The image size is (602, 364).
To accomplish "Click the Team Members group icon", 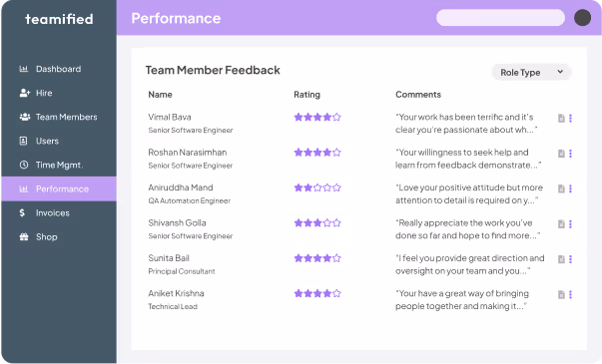I will 25,117.
